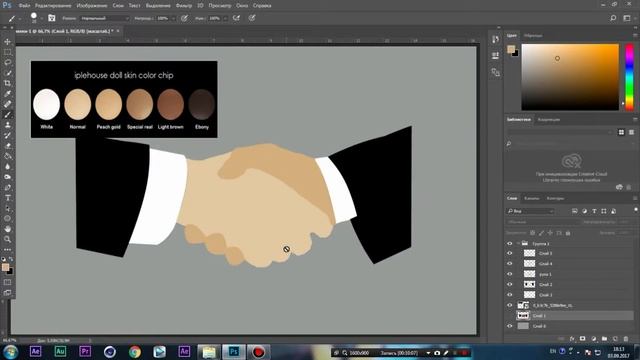Viewport: 640px width, 360px height.
Task: Create a new layer icon
Action: tap(615, 339)
